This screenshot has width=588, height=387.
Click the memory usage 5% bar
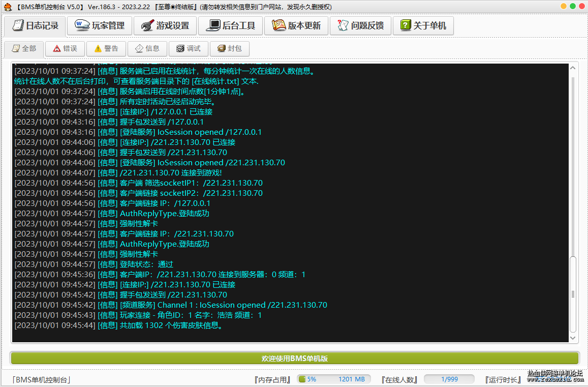pos(334,379)
